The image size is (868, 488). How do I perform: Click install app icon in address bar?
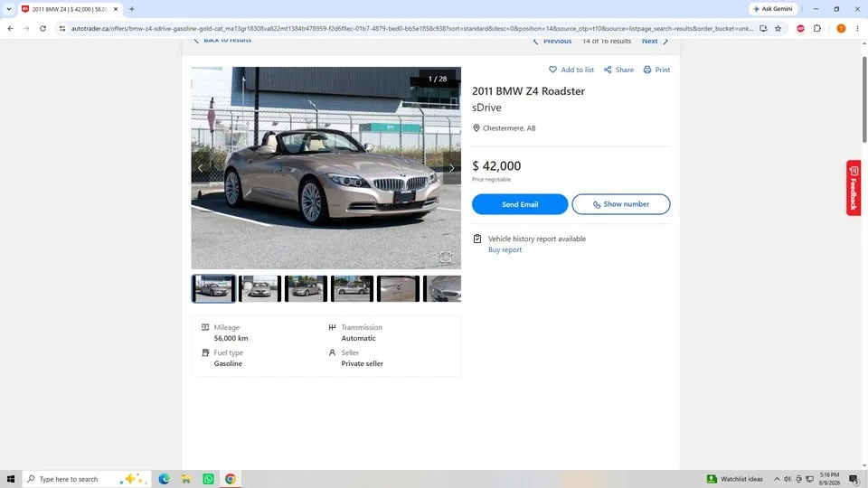pyautogui.click(x=763, y=28)
